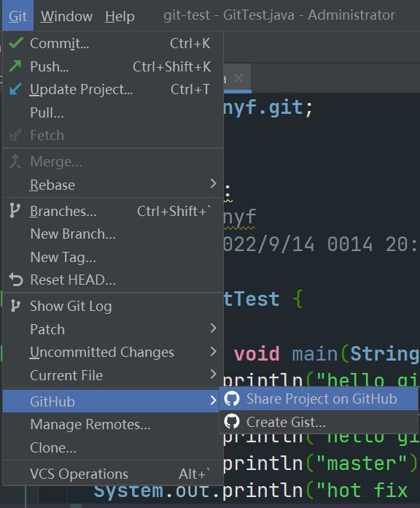Expand the Current File submenu arrow
420x508 pixels.
[213, 374]
